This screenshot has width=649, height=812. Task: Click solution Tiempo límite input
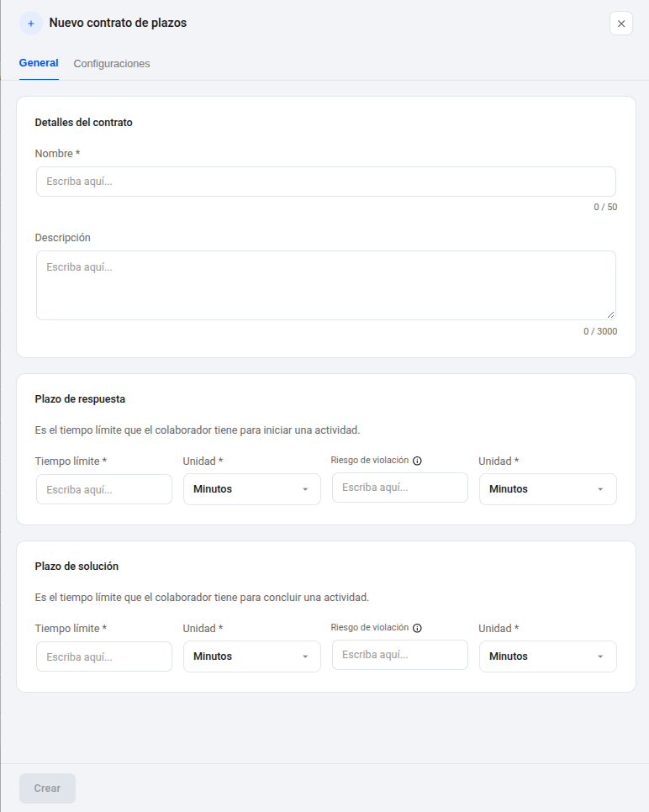pyautogui.click(x=104, y=656)
